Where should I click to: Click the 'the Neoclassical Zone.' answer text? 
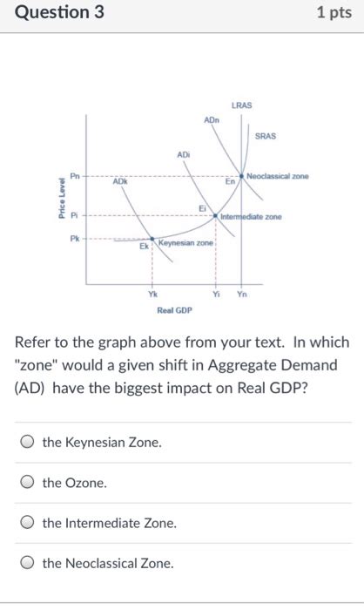108,563
